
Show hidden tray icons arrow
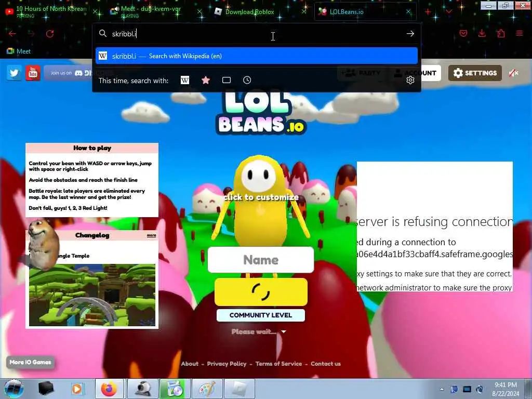click(442, 389)
